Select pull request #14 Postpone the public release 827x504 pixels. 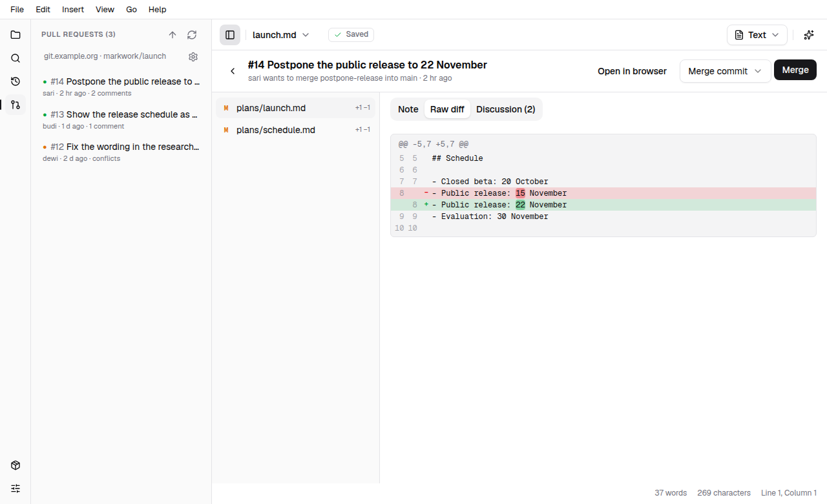[x=121, y=87]
